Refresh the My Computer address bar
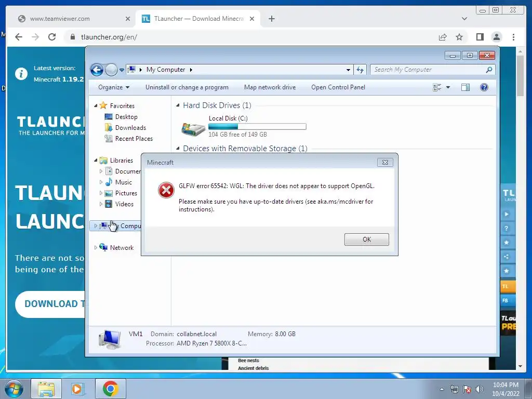Image resolution: width=532 pixels, height=399 pixels. tap(360, 70)
